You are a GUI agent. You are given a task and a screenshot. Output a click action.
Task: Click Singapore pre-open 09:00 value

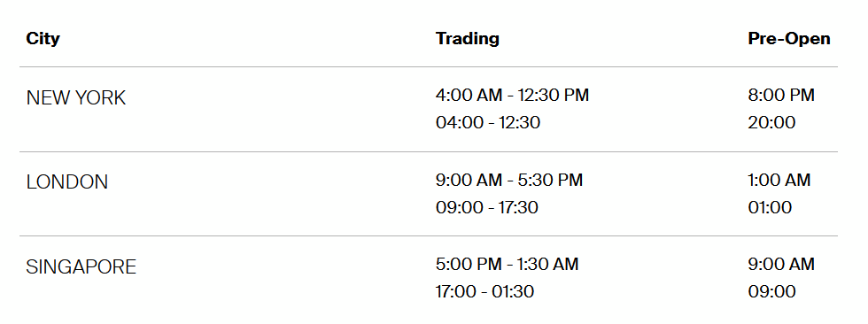pyautogui.click(x=771, y=291)
